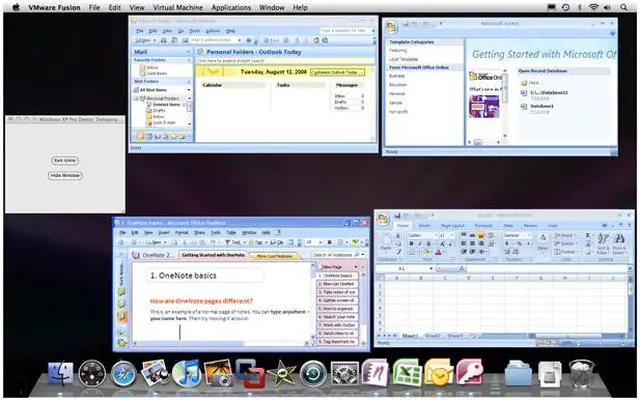Open iMovie star icon in Dock
Screen dimensions: 640x401
282,374
